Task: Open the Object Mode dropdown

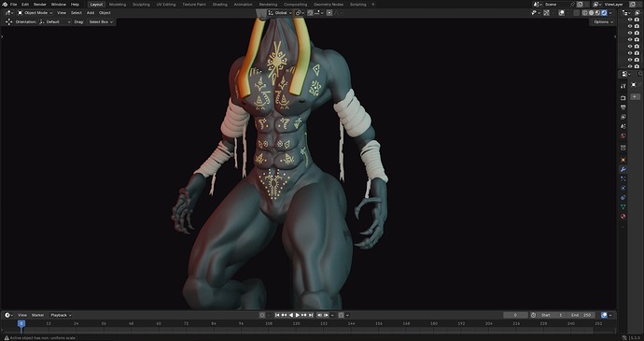Action: (x=35, y=13)
